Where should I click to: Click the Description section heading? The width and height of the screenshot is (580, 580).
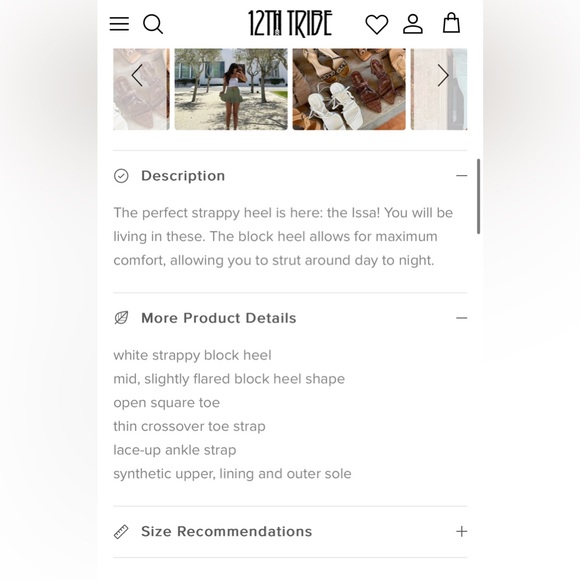tap(183, 176)
